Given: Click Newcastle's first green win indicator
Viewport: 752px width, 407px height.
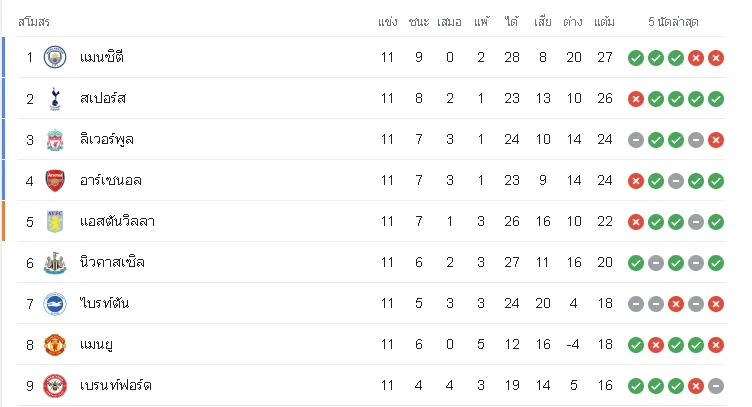Looking at the screenshot, I should click(635, 263).
